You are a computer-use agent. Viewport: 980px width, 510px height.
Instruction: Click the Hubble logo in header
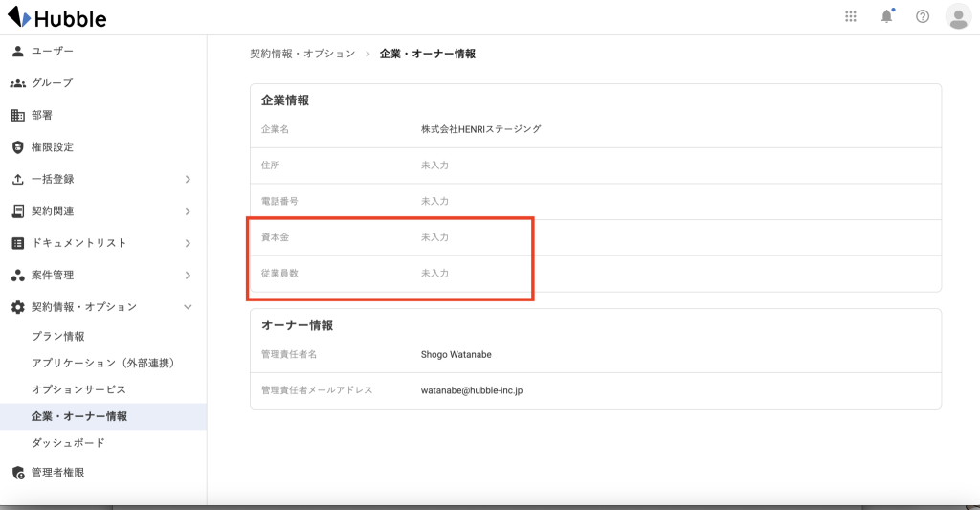tap(57, 17)
